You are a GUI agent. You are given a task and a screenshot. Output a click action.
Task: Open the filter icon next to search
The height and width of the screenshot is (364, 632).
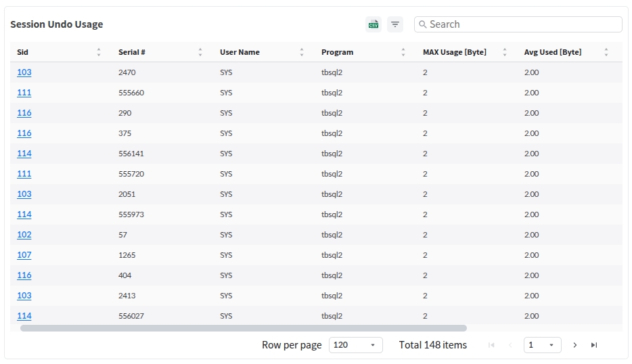click(395, 24)
